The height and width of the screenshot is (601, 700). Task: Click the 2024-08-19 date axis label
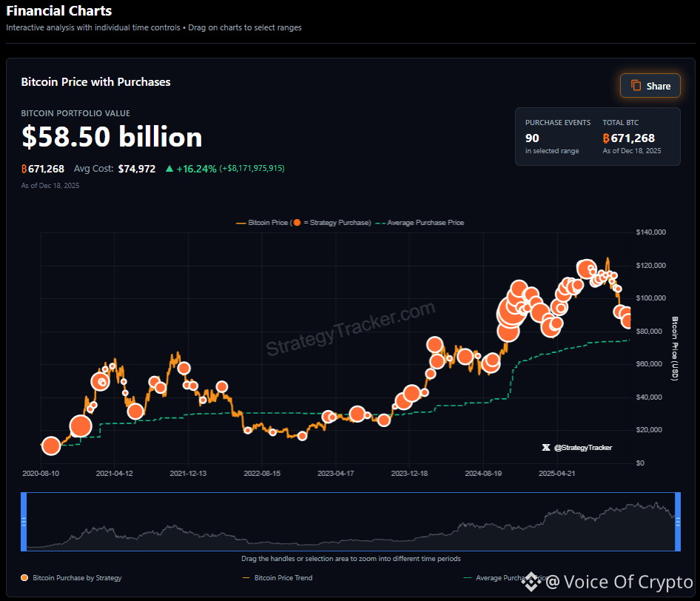[x=484, y=473]
